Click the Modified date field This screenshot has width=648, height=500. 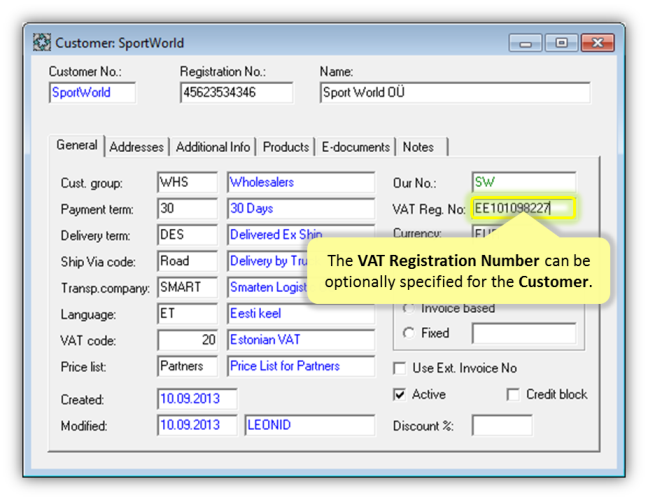click(x=197, y=425)
